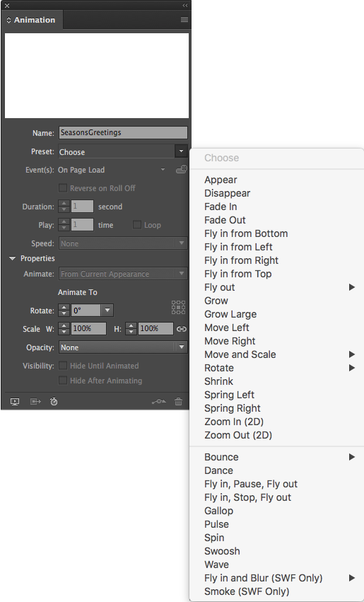Toggle the scale constrain proportions link icon

(182, 329)
